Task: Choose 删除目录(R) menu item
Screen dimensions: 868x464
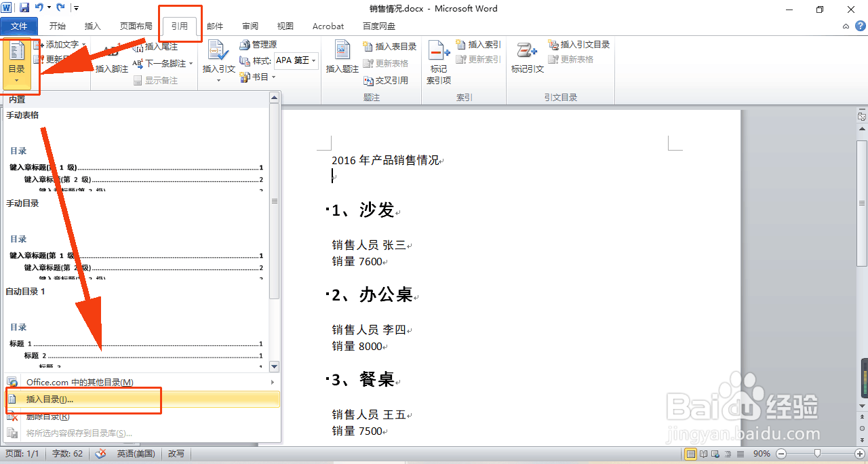Action: pyautogui.click(x=141, y=417)
